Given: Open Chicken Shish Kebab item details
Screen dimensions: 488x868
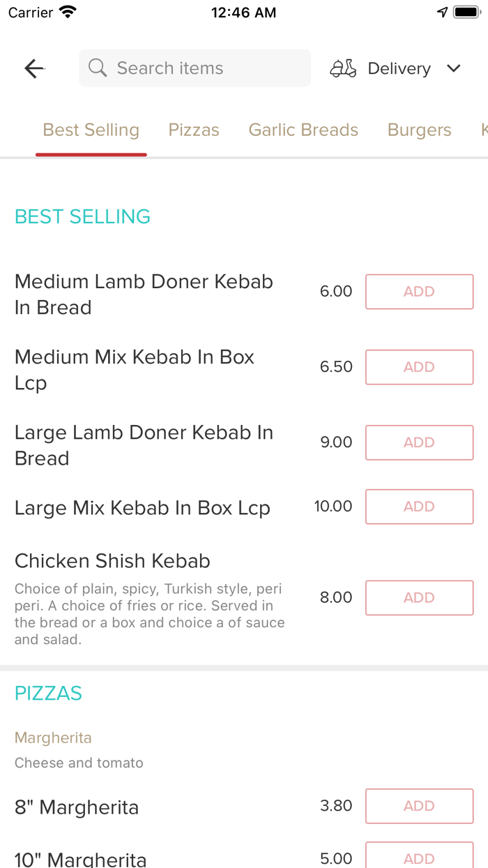Looking at the screenshot, I should 112,562.
